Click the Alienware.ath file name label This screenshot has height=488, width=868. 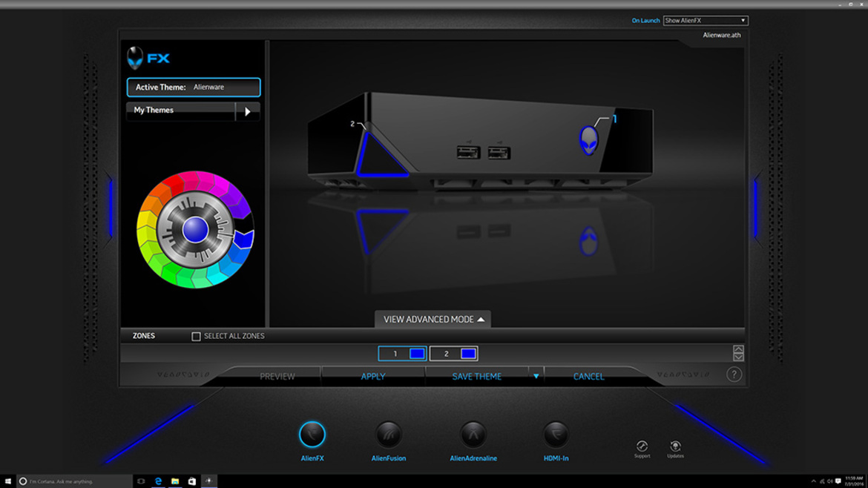(722, 35)
